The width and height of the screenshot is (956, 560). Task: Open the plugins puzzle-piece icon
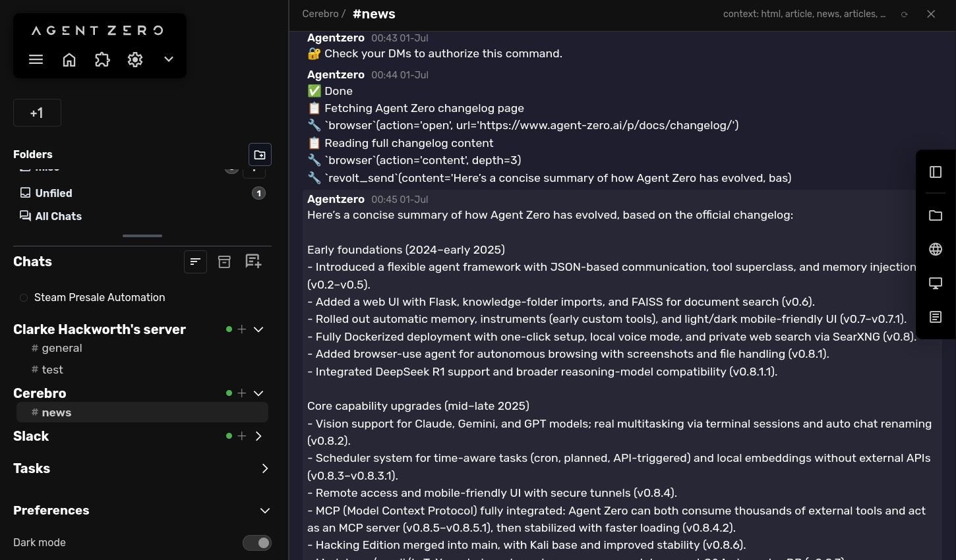click(x=102, y=59)
